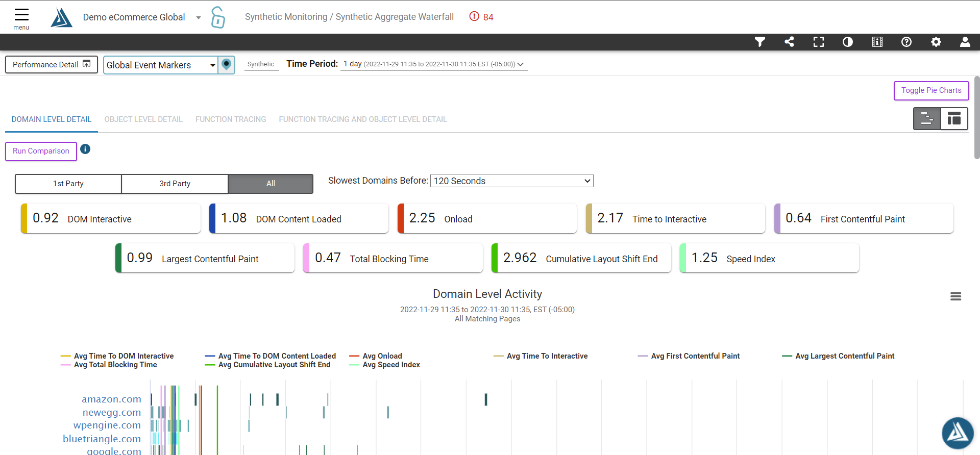Open Slowest Domains Before 120 Seconds dropdown

click(x=512, y=181)
